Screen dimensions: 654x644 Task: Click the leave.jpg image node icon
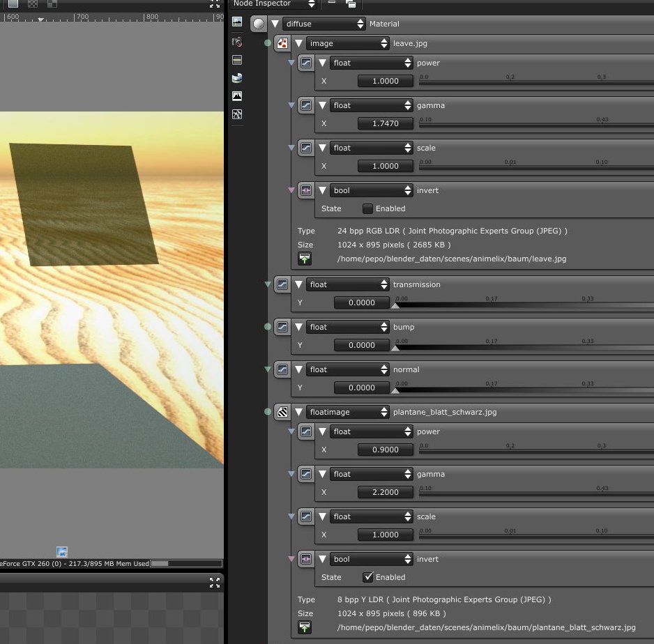(282, 43)
